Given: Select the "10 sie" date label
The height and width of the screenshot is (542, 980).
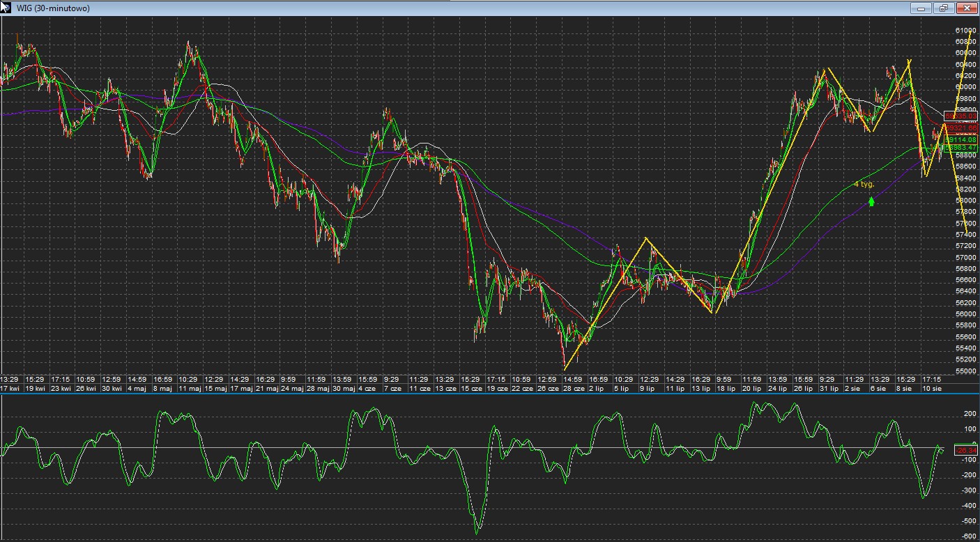Looking at the screenshot, I should pyautogui.click(x=931, y=389).
